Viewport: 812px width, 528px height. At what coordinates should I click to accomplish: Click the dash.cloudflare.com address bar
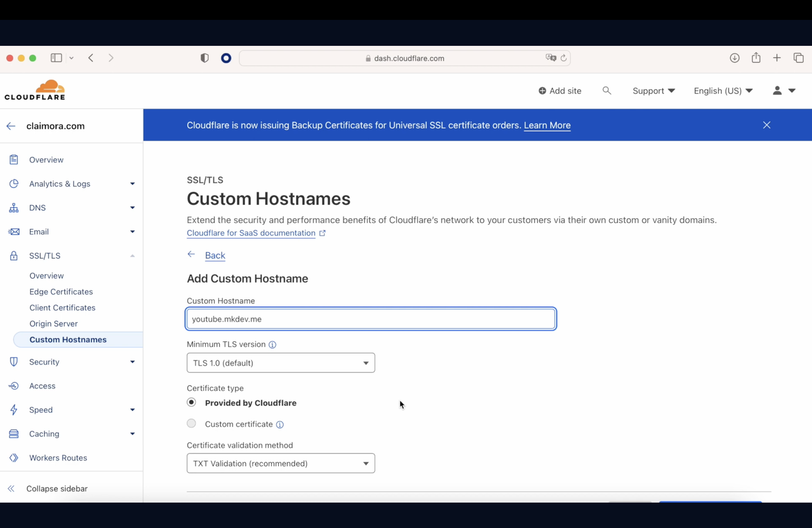pos(404,58)
